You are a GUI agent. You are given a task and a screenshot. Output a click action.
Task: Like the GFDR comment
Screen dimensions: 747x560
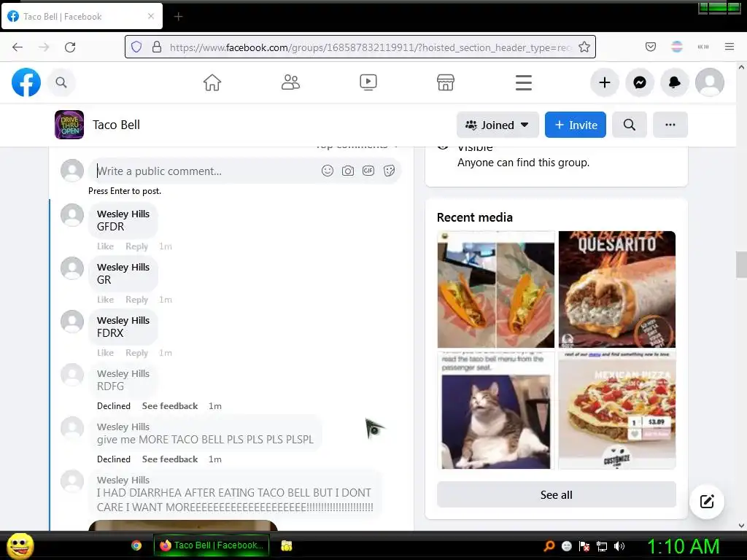105,246
